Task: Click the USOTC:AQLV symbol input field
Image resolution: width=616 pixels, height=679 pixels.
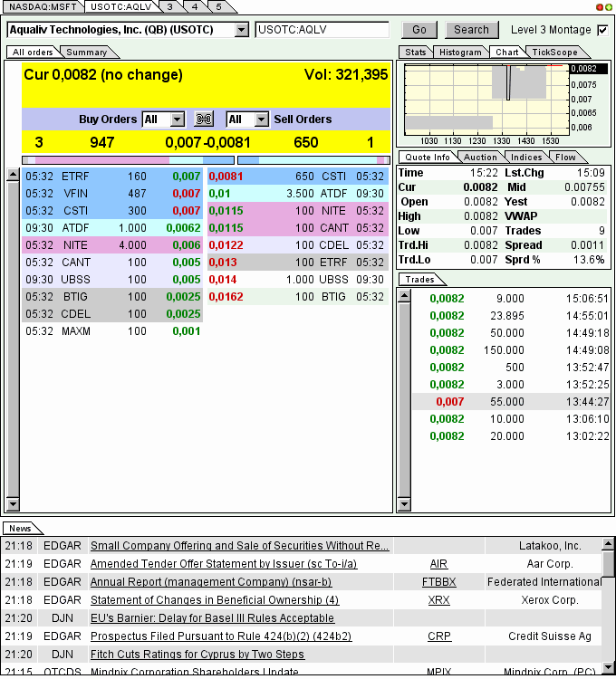Action: [x=322, y=30]
